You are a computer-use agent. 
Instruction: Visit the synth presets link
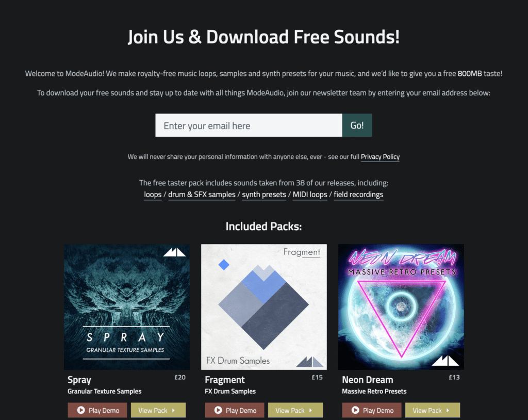point(264,195)
